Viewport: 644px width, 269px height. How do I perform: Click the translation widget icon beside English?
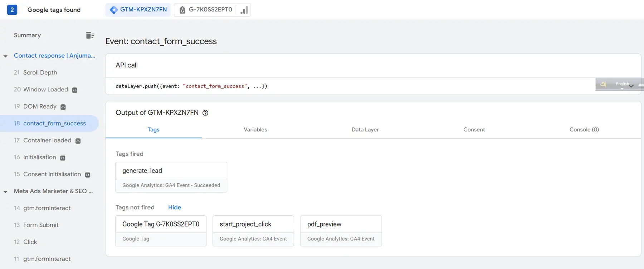pos(603,84)
